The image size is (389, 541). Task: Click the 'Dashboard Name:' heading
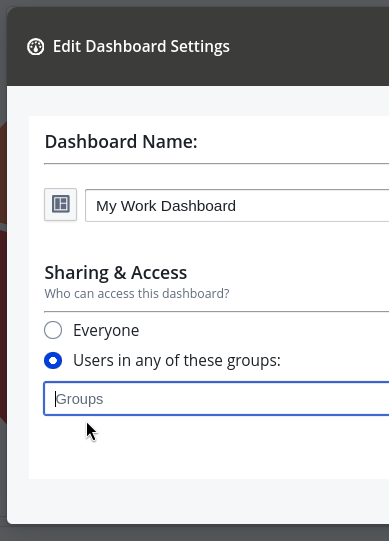pyautogui.click(x=121, y=142)
